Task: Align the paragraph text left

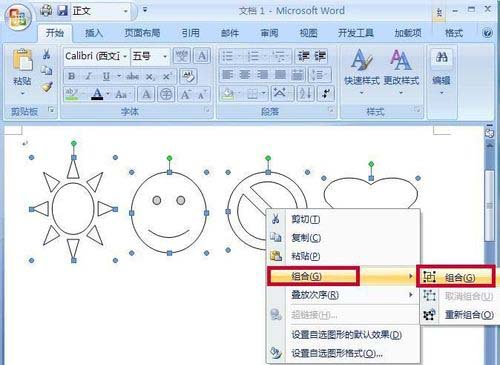Action: [x=227, y=75]
